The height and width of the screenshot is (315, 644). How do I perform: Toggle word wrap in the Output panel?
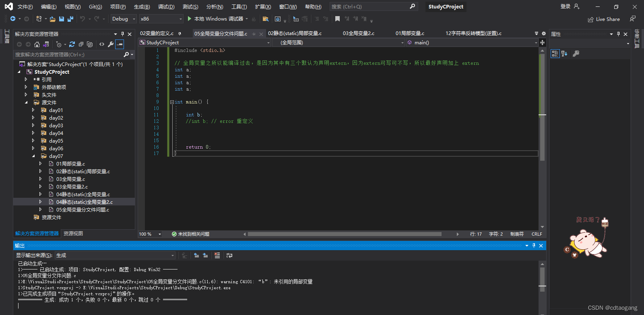click(x=229, y=255)
